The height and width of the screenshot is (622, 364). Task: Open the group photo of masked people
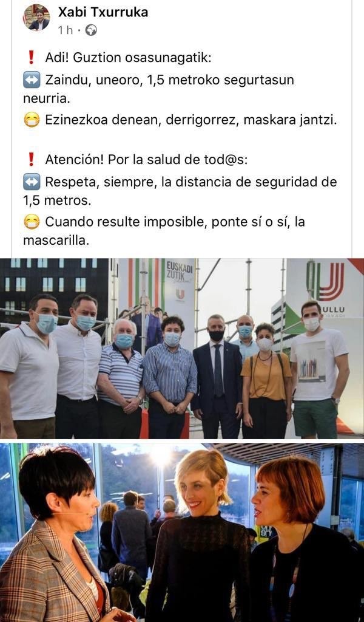[182, 348]
